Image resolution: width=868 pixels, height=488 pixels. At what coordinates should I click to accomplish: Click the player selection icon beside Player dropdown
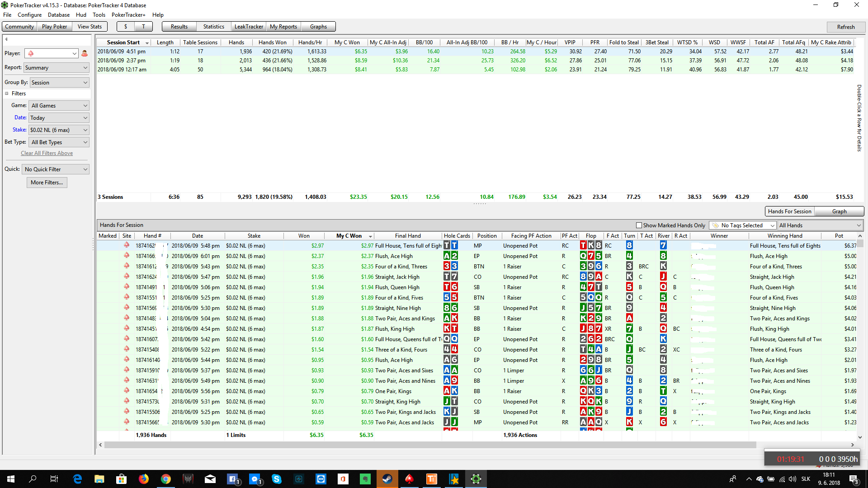point(85,53)
